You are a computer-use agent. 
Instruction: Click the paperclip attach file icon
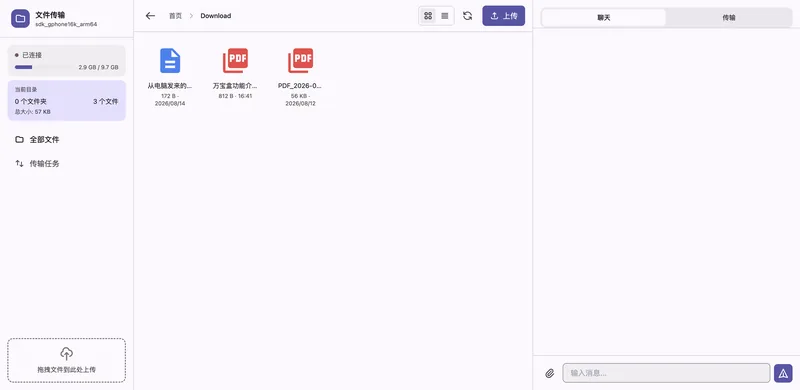[549, 373]
